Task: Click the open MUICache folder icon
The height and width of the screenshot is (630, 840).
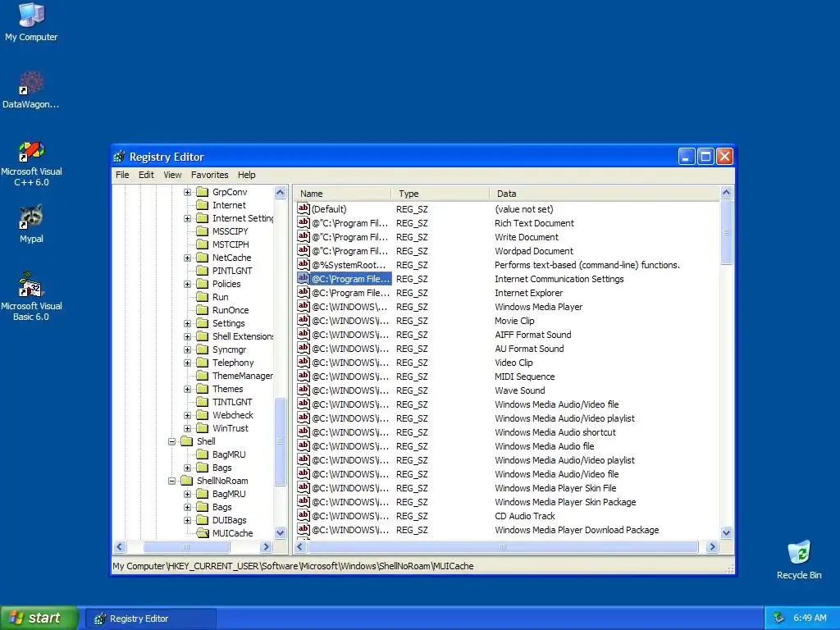Action: [202, 533]
